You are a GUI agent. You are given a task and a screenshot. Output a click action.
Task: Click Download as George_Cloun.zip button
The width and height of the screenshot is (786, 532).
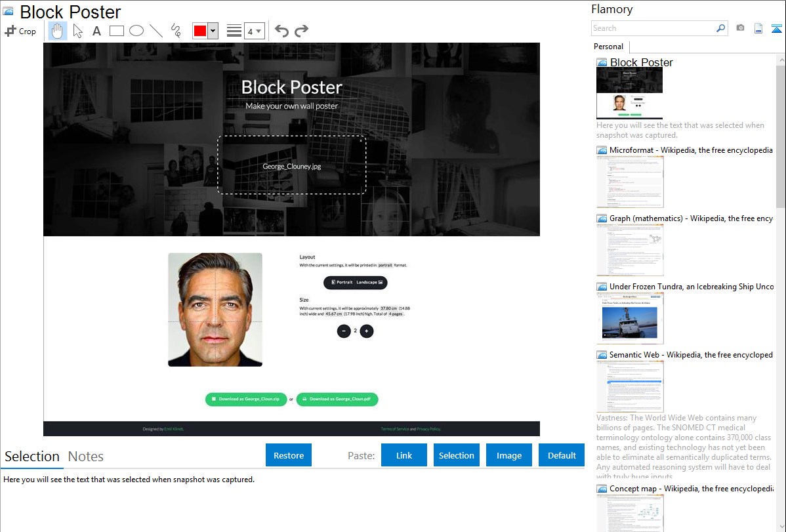tap(245, 399)
